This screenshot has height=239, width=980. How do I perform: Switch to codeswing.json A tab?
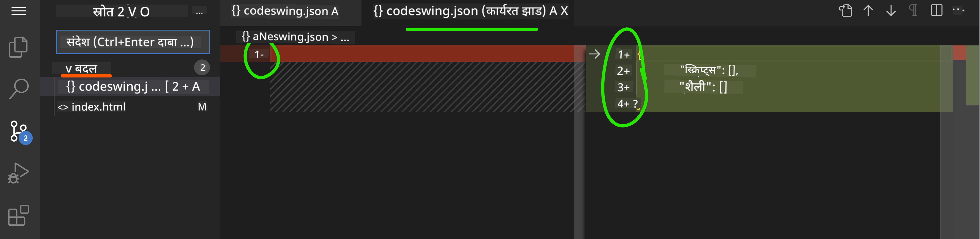(285, 11)
